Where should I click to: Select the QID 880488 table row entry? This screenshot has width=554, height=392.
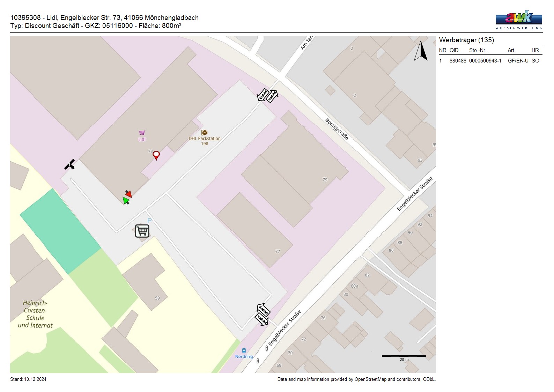click(458, 61)
